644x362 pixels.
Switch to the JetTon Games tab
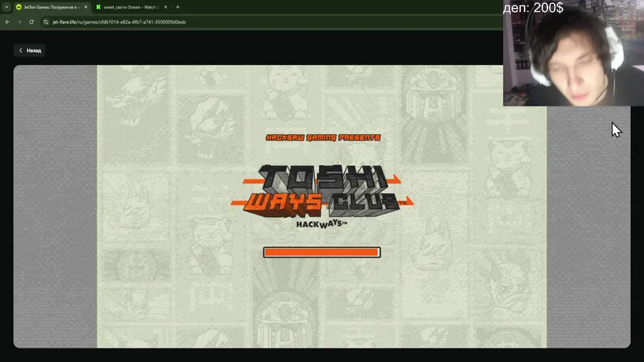(x=51, y=7)
